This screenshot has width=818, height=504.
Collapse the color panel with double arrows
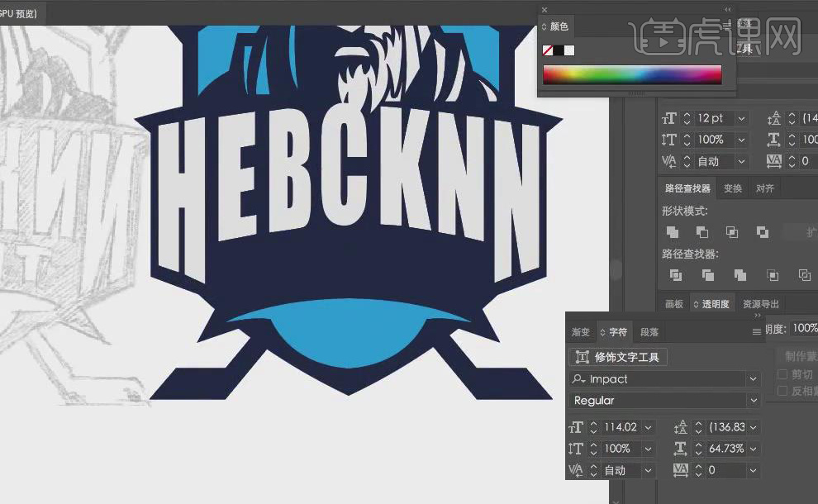(x=728, y=9)
